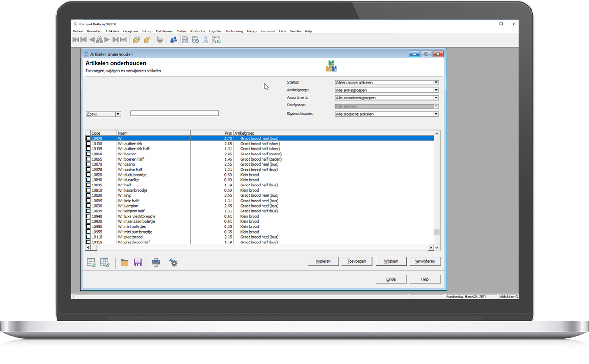Open search with the binoculars icon
589x364 pixels.
click(99, 40)
